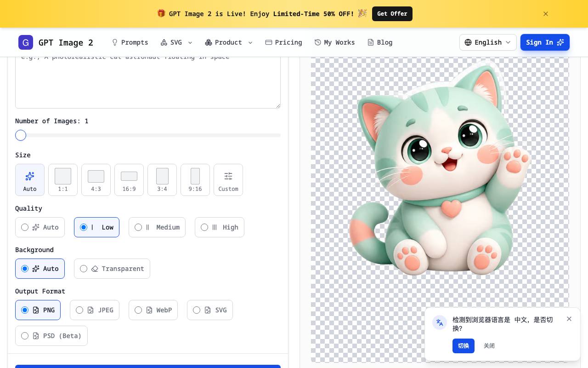Screen dimensions: 588x368
Task: Click the cubes icon beside Product
Action: click(x=209, y=42)
